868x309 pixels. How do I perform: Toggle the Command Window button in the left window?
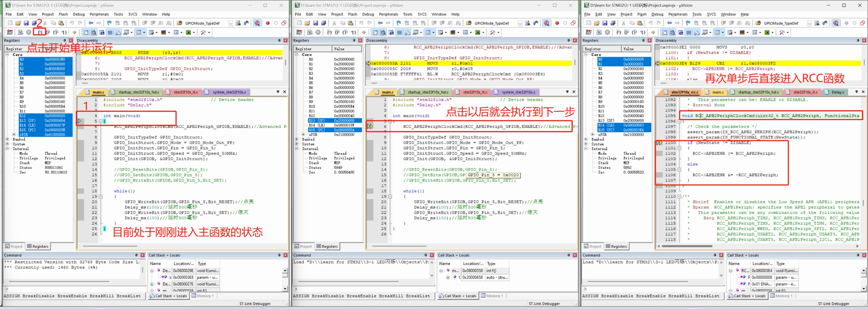[x=85, y=32]
